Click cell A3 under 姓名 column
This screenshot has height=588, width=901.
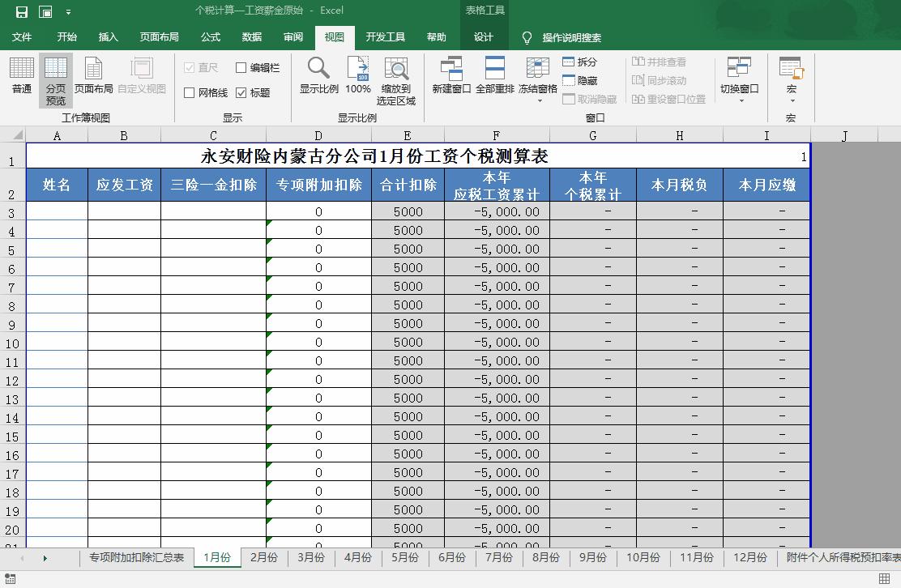click(56, 211)
